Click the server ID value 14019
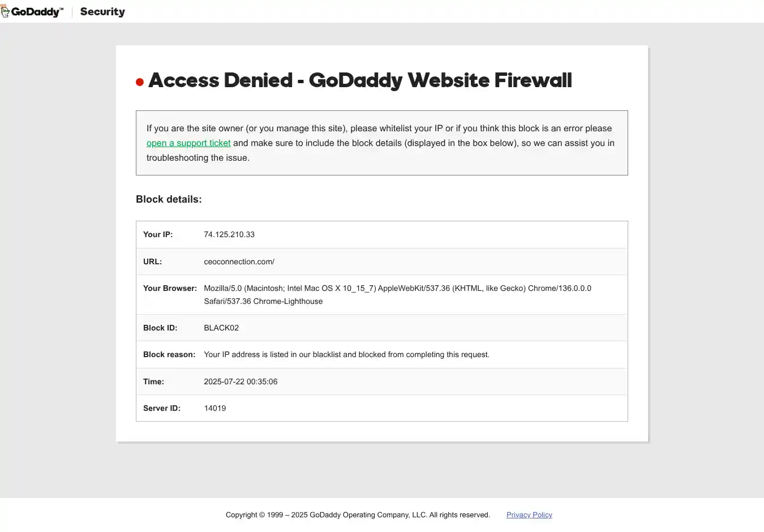Screen dimensions: 764x532 (215, 409)
